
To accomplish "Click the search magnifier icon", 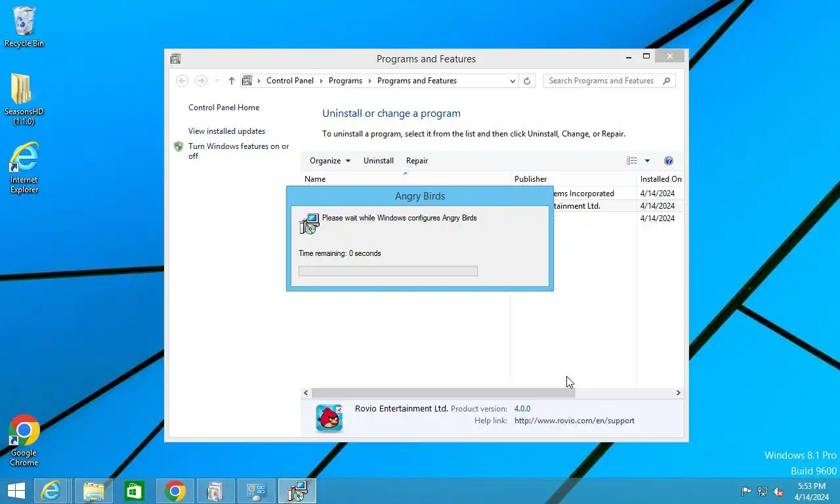I will pyautogui.click(x=667, y=81).
